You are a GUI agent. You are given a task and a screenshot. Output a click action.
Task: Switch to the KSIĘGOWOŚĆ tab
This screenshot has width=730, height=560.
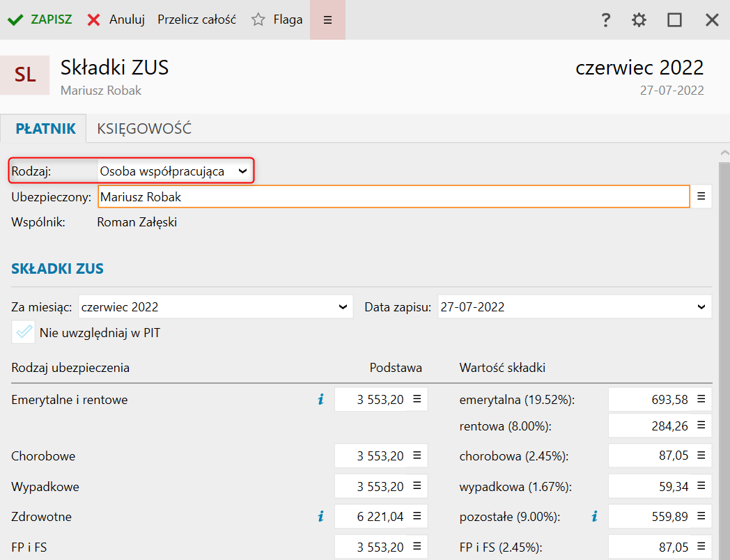click(x=144, y=129)
